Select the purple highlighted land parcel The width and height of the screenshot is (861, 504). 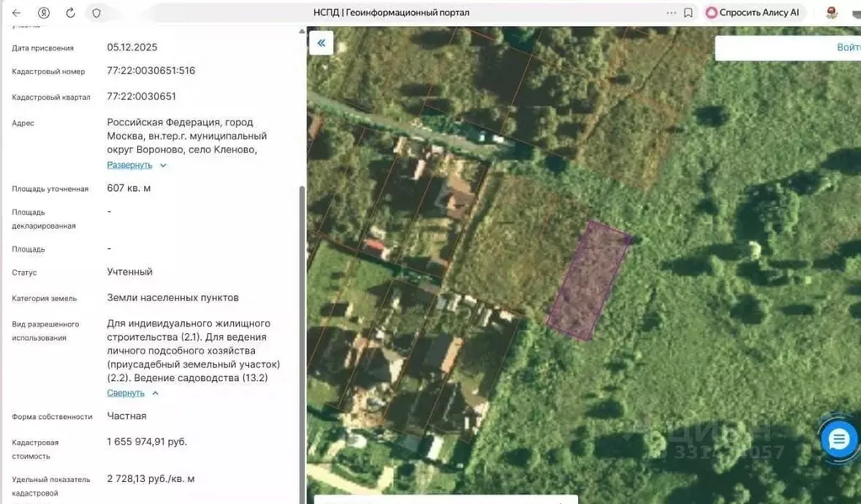[x=588, y=281]
